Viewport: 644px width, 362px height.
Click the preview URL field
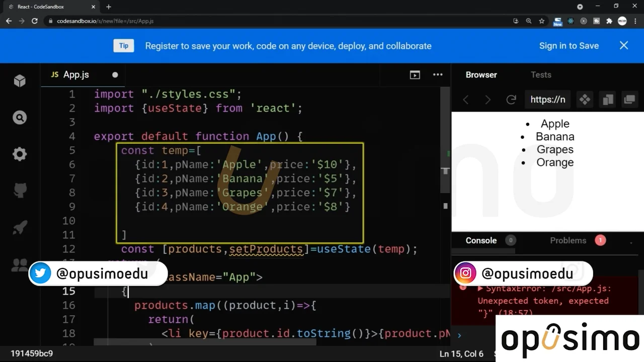coord(547,100)
